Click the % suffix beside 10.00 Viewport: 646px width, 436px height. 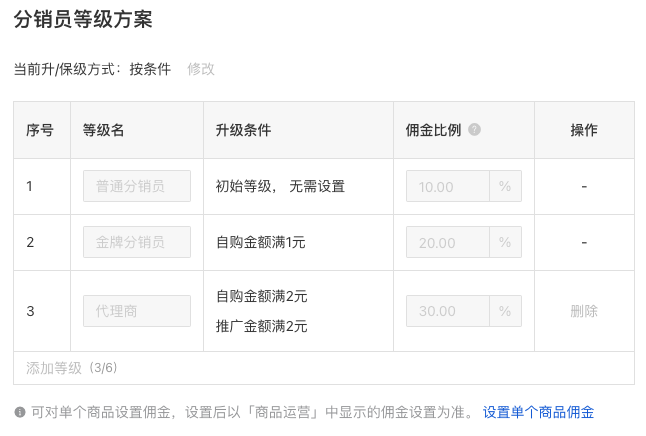[505, 186]
